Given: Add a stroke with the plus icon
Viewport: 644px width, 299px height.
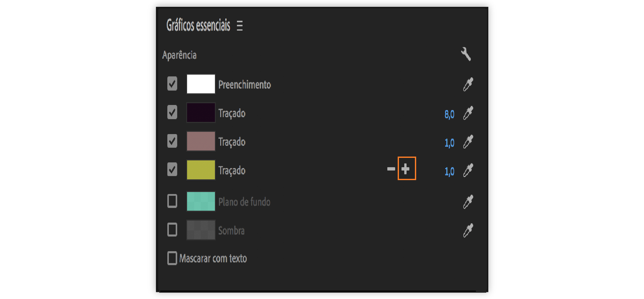Looking at the screenshot, I should [x=406, y=169].
